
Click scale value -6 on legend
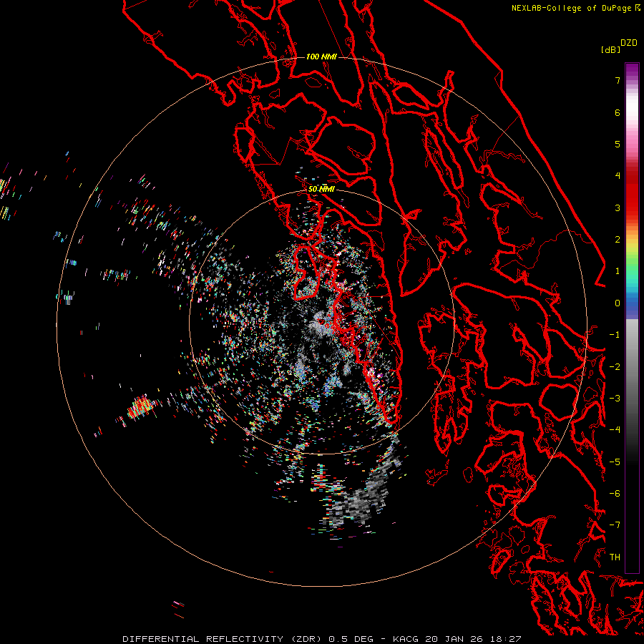(x=615, y=494)
